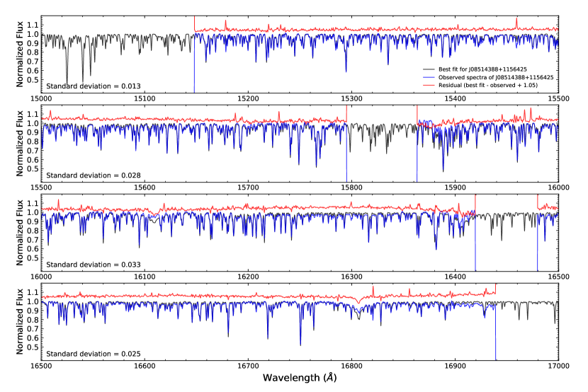Click the 16600 wavelength tick label

[145, 366]
